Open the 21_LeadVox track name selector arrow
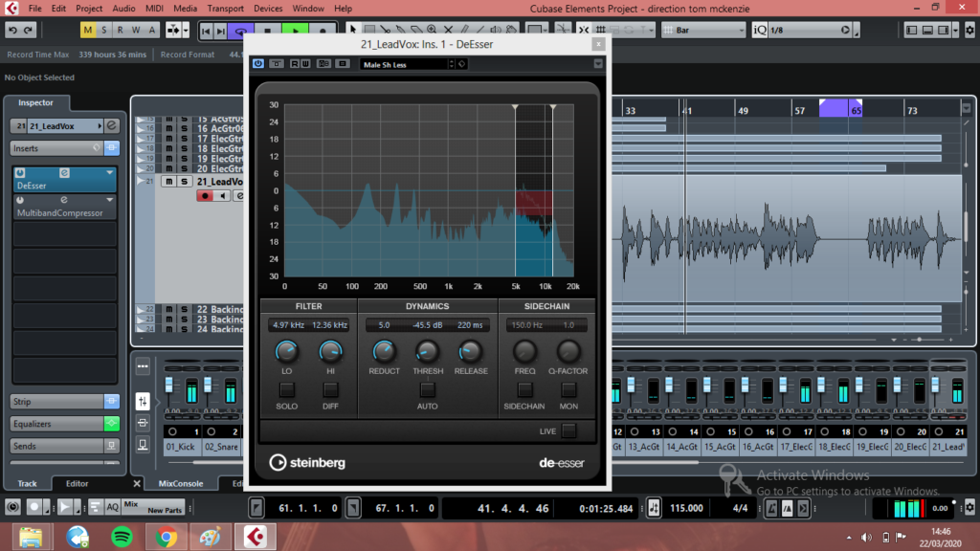The width and height of the screenshot is (980, 551). click(x=100, y=126)
